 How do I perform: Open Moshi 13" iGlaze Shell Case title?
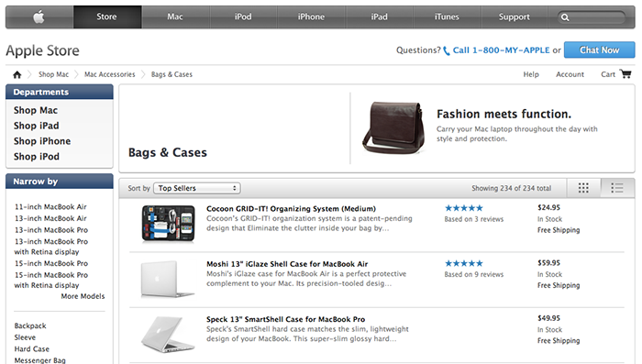pyautogui.click(x=287, y=264)
